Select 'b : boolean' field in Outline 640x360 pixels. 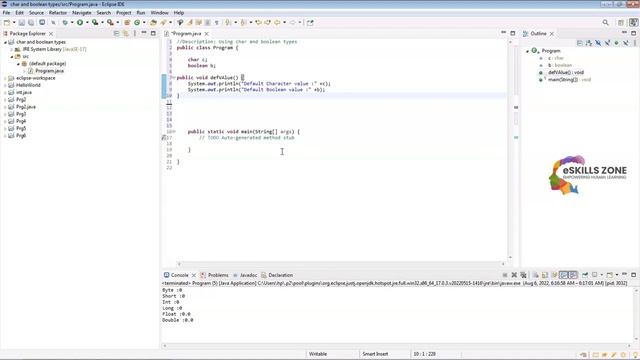click(x=559, y=65)
